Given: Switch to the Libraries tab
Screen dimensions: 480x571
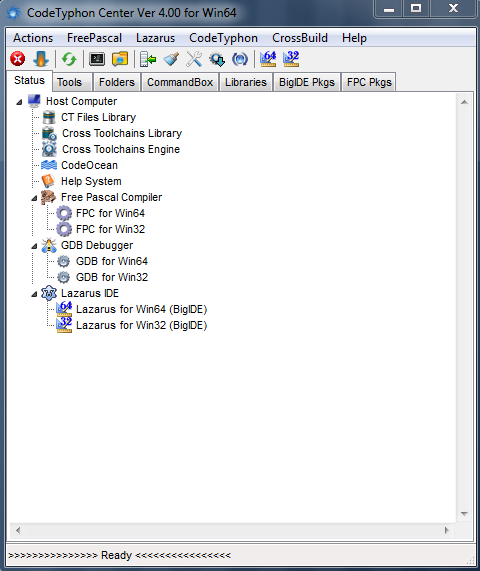Looking at the screenshot, I should click(x=246, y=82).
